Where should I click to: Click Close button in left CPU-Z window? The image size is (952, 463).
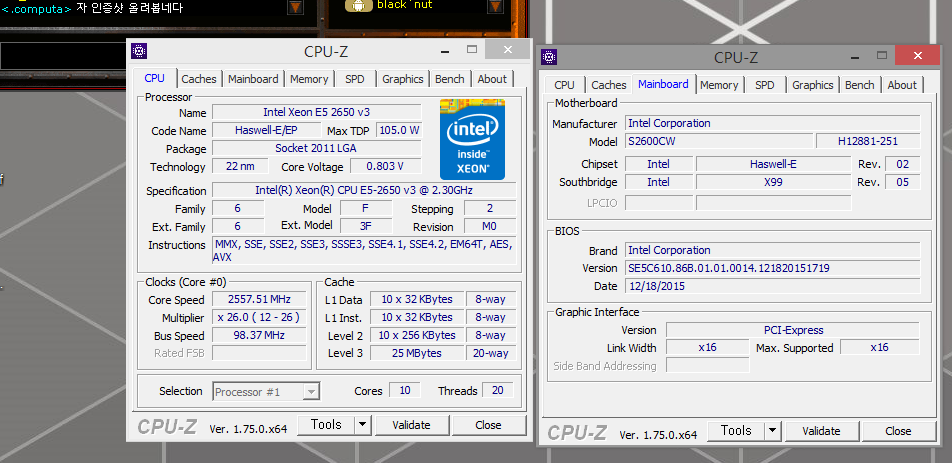(488, 425)
